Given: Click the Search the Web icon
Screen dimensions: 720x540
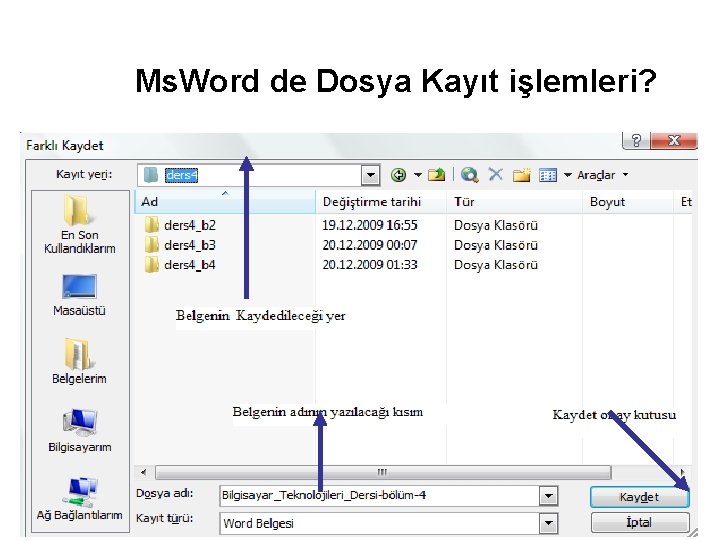Looking at the screenshot, I should point(469,175).
